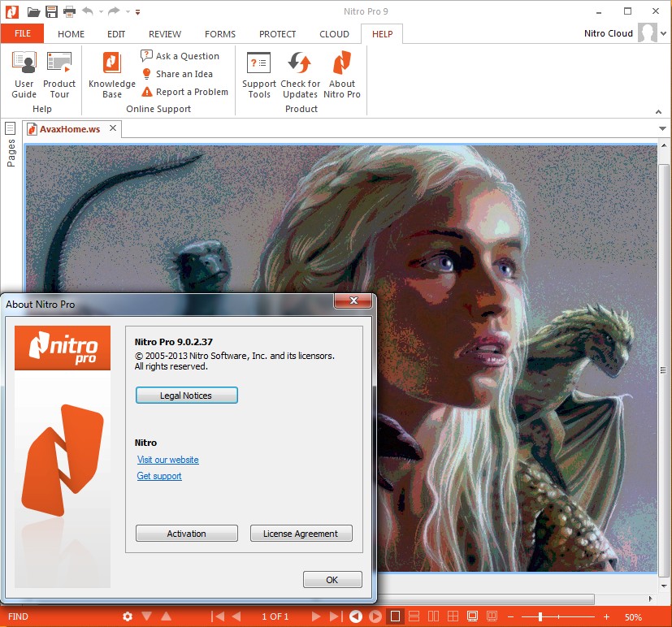The height and width of the screenshot is (627, 672).
Task: Open the Customize Quick Access Toolbar dropdown
Action: coord(137,12)
